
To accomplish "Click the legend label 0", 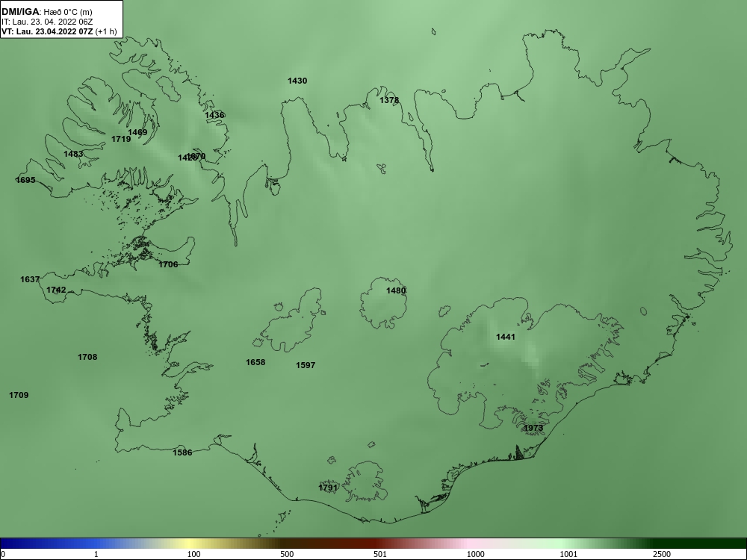I will click(2, 554).
